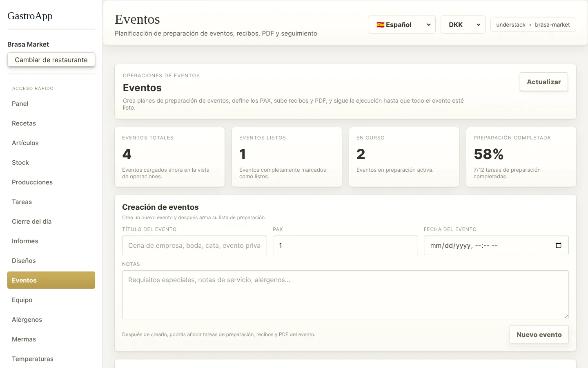Click the Actualizar button
Image resolution: width=588 pixels, height=368 pixels.
(x=544, y=82)
